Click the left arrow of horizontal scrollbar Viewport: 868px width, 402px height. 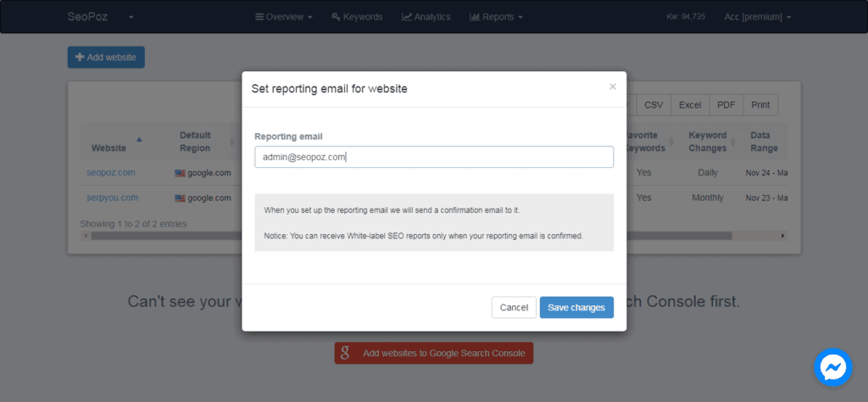86,236
